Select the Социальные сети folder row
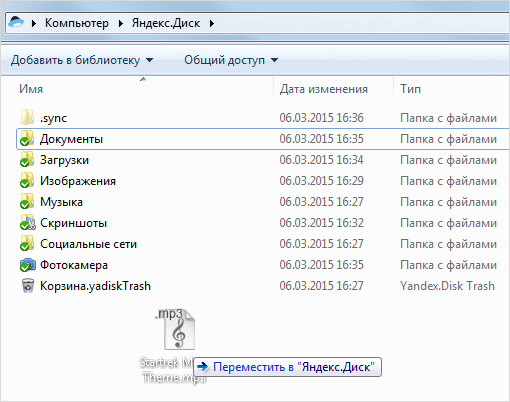 click(x=263, y=244)
